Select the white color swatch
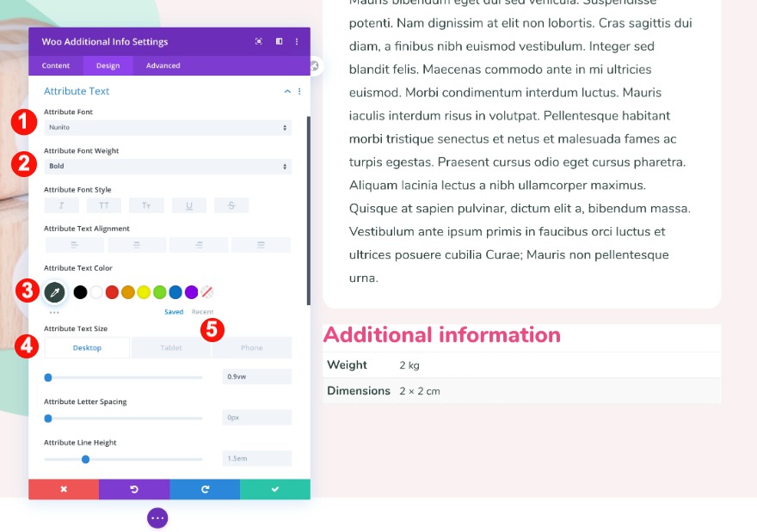The height and width of the screenshot is (532, 757). 96,292
